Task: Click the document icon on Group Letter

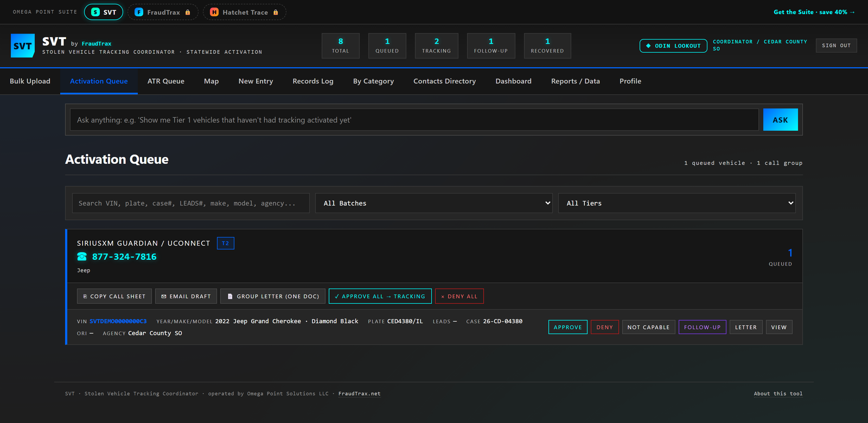Action: pos(230,297)
